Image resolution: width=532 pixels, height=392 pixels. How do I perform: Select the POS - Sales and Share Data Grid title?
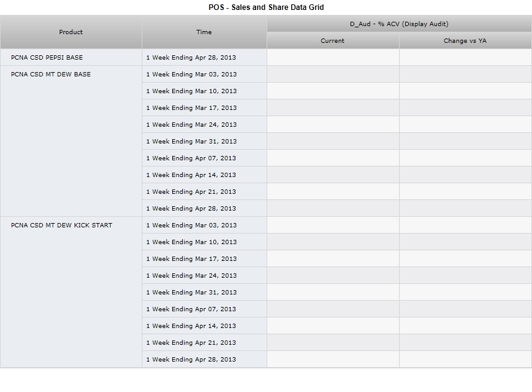[x=266, y=7]
